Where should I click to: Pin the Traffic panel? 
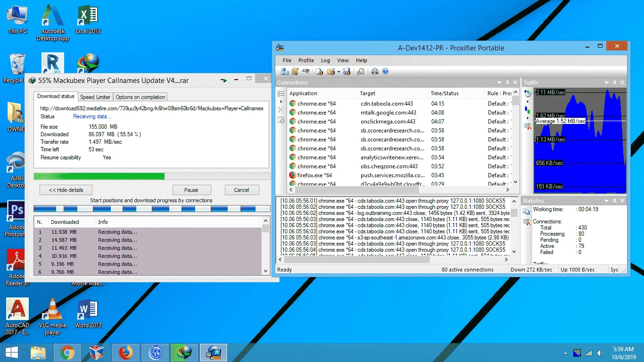coord(614,82)
